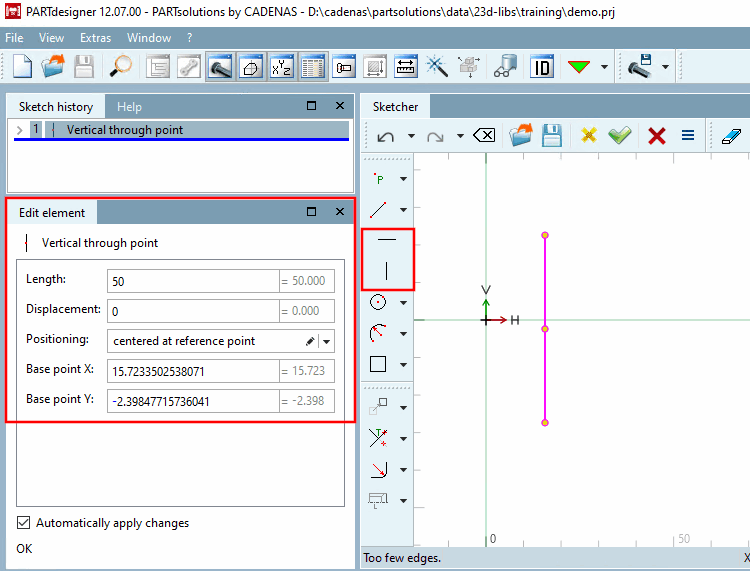Viewport: 750px width, 571px height.
Task: Expand Vertical through point history entry
Action: coord(19,130)
